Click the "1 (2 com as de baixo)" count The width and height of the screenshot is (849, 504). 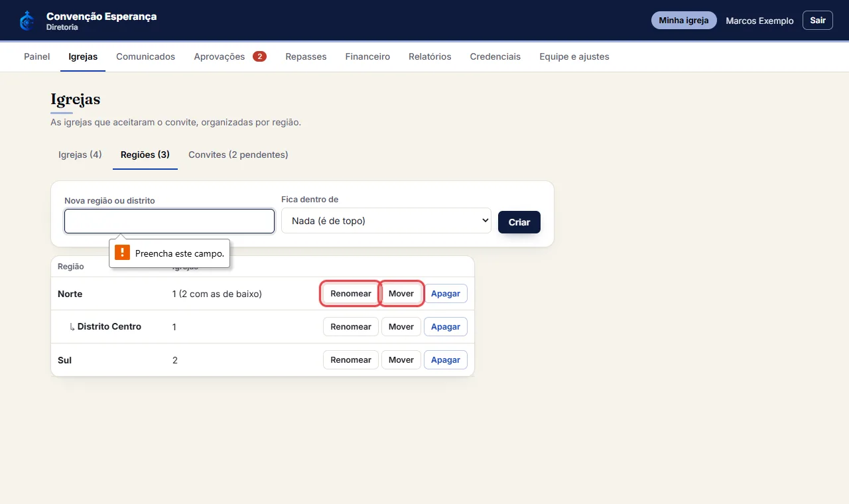pos(217,294)
